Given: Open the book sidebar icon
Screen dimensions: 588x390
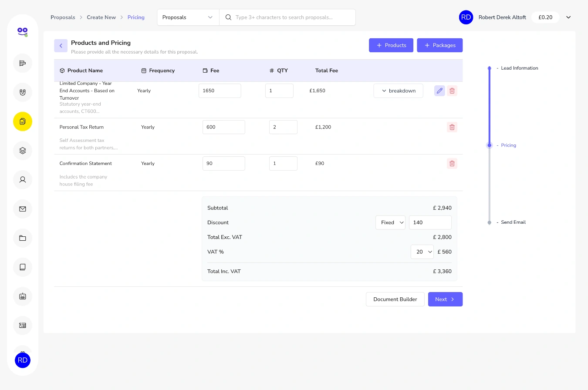Looking at the screenshot, I should [x=23, y=267].
